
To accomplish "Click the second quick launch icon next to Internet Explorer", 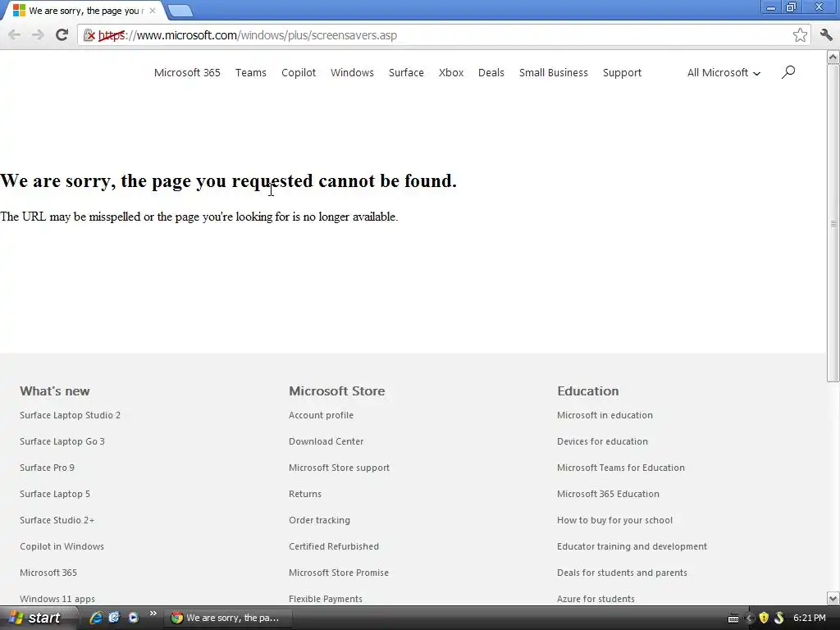I will pyautogui.click(x=114, y=618).
